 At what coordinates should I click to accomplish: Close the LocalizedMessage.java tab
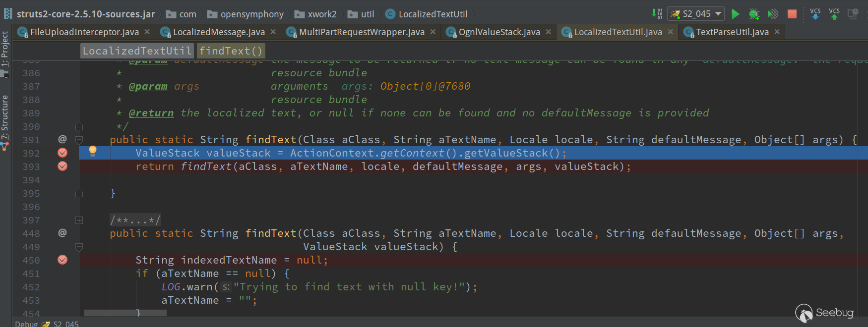click(273, 32)
